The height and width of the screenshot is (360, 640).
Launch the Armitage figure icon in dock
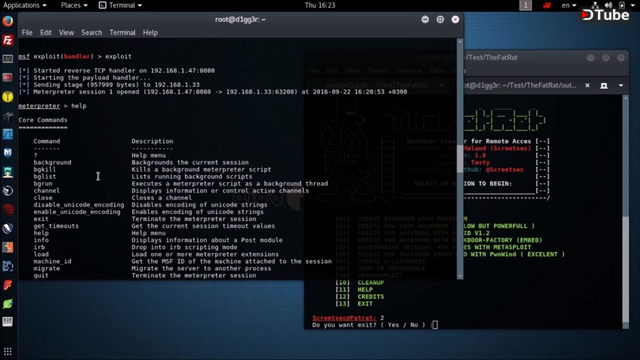pos(8,172)
